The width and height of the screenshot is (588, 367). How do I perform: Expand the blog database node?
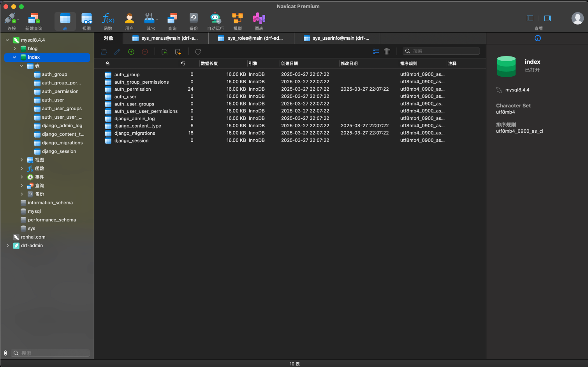point(15,49)
